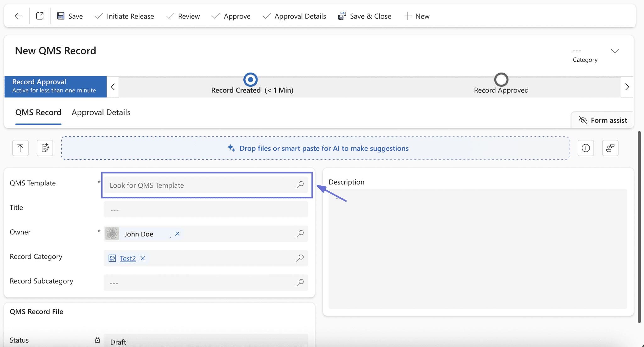
Task: Open John Doe owner record
Action: (x=139, y=234)
